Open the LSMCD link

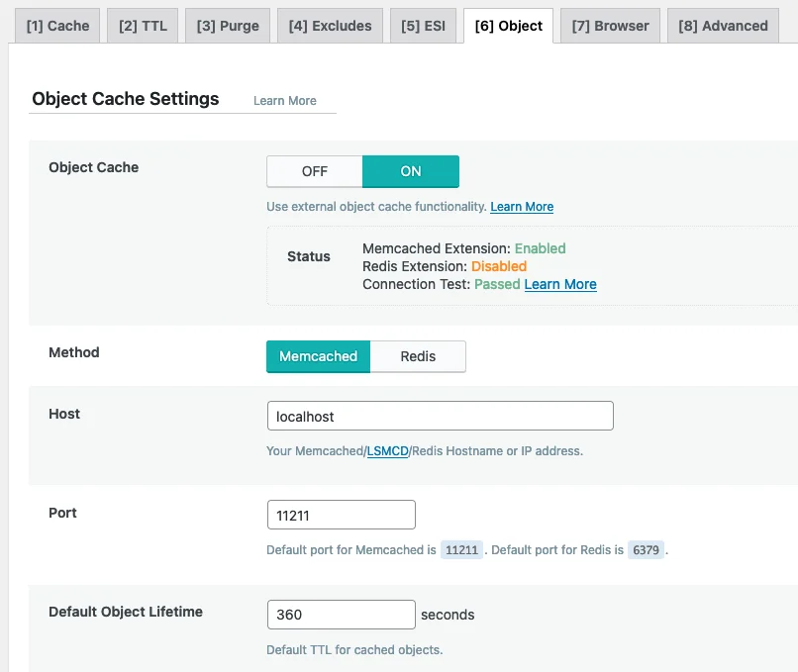pyautogui.click(x=387, y=451)
